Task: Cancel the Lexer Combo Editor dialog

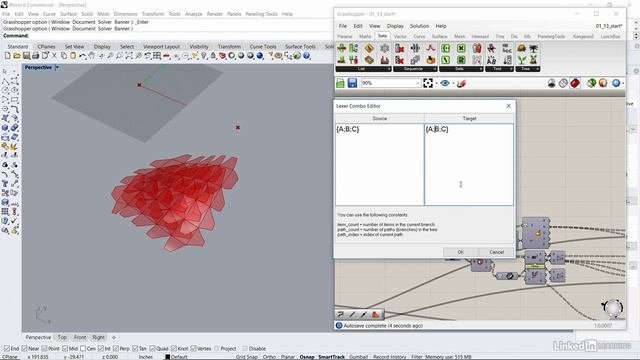Action: coord(496,252)
